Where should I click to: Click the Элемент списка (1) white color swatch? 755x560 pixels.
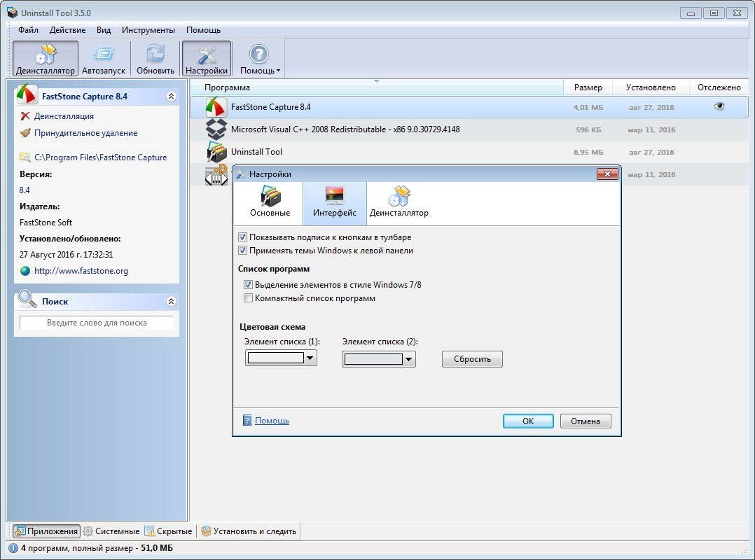[275, 358]
